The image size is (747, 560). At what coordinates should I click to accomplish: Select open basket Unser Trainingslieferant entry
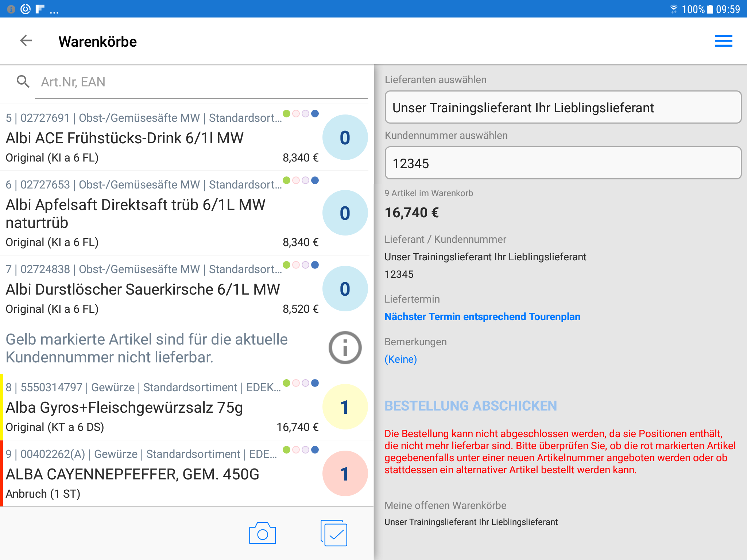pyautogui.click(x=471, y=522)
